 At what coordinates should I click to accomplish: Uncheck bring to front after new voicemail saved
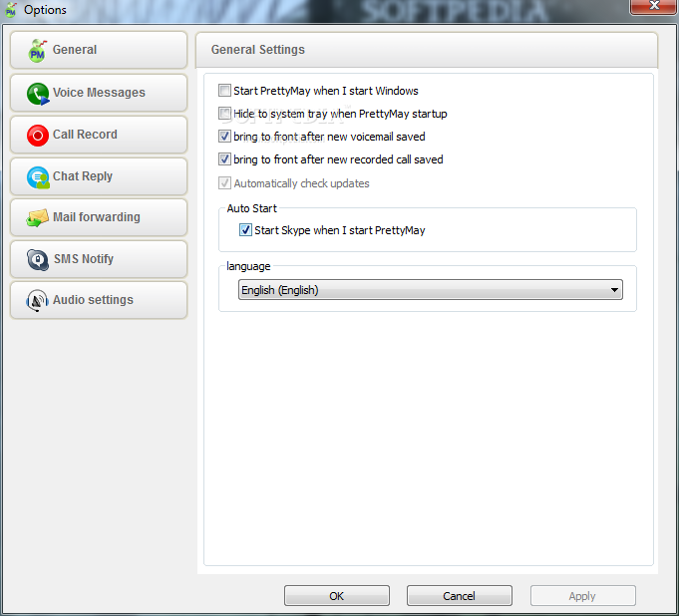(224, 137)
